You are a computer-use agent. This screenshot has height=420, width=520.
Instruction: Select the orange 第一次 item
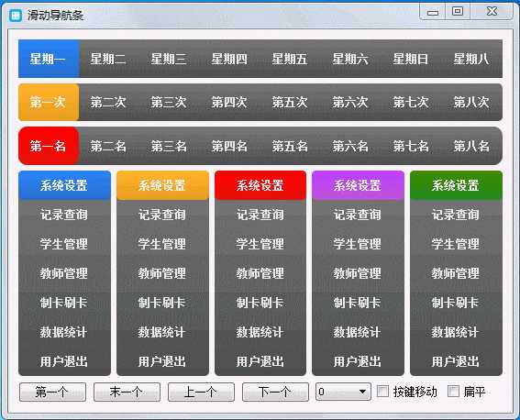pyautogui.click(x=49, y=102)
